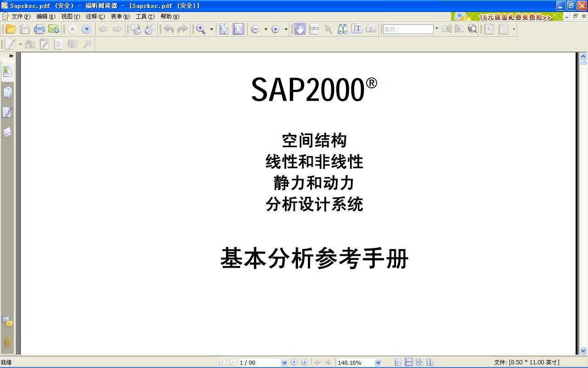
Task: Open the page number dropdown
Action: tap(284, 362)
